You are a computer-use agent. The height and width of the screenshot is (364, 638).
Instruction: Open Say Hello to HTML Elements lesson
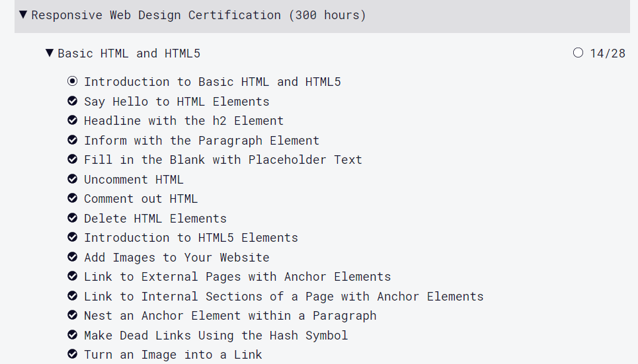coord(177,101)
